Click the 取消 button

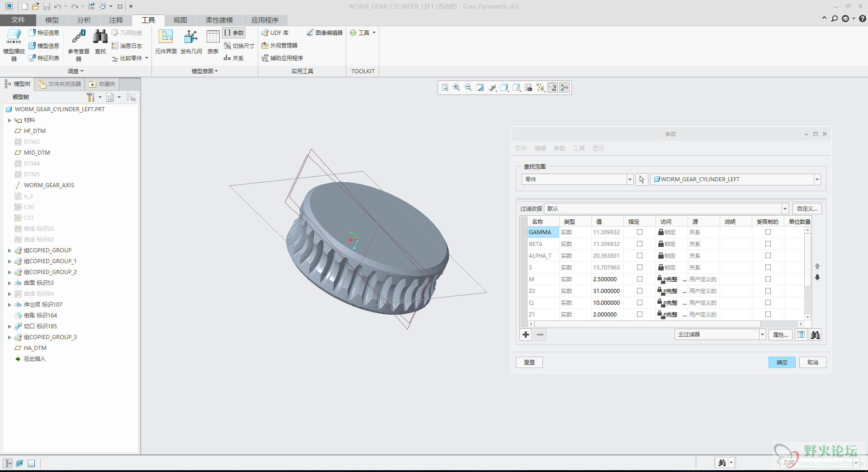pyautogui.click(x=812, y=362)
